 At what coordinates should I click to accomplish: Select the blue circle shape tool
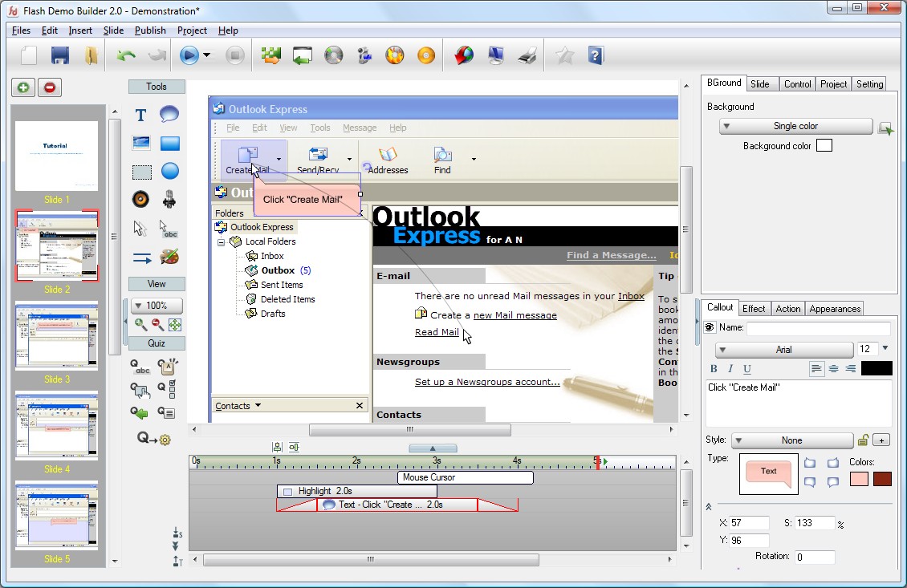[170, 171]
